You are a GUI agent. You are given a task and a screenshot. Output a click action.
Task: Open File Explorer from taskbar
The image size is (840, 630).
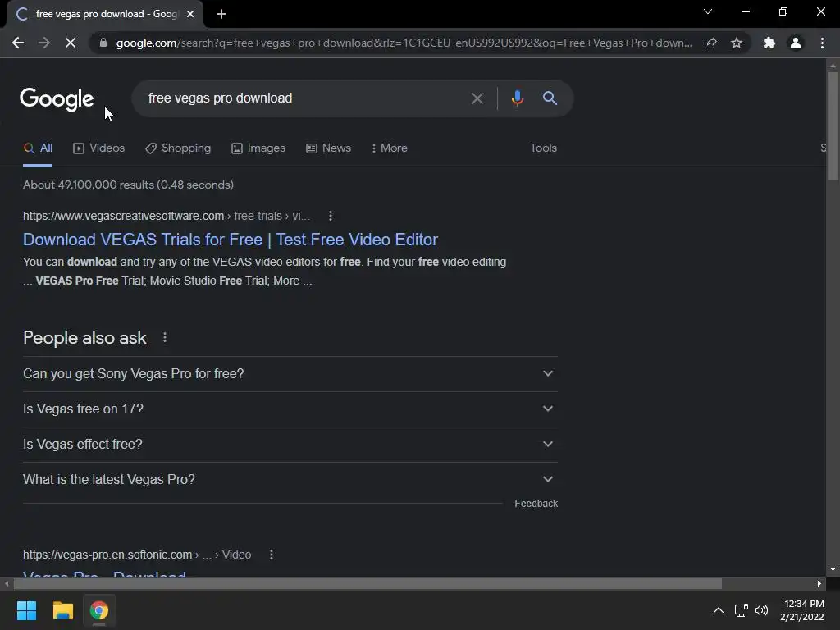click(x=62, y=610)
